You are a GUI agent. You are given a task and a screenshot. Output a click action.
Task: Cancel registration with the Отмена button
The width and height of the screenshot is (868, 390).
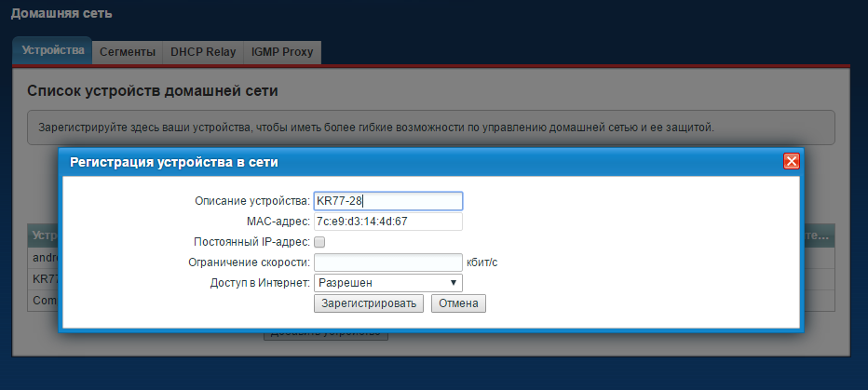point(458,303)
